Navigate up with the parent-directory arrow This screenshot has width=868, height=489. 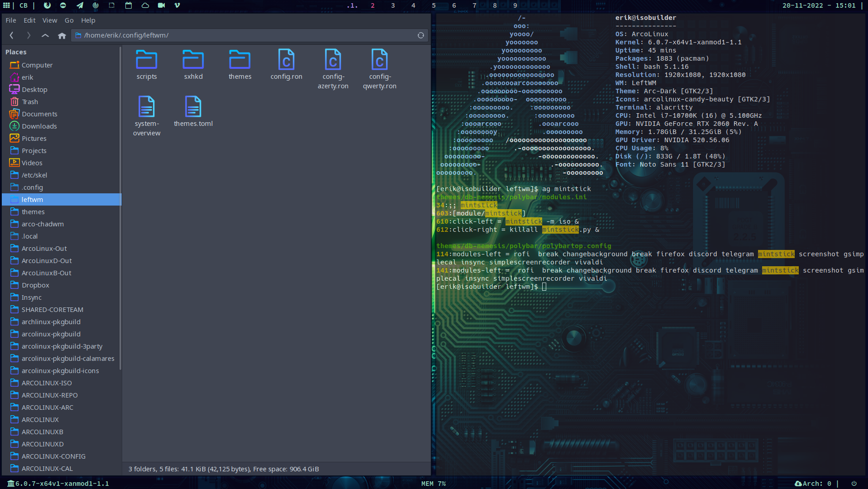point(45,35)
